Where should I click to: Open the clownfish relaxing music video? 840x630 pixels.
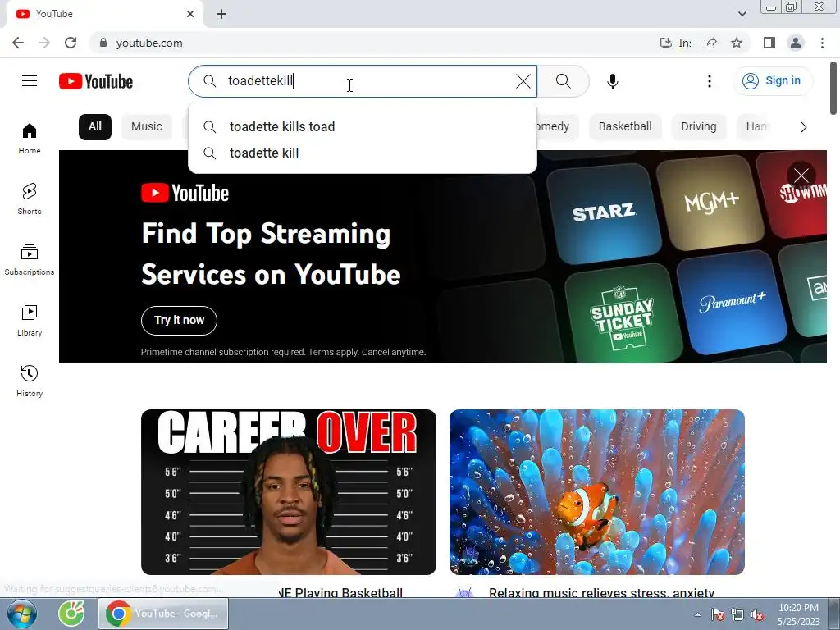(x=597, y=492)
